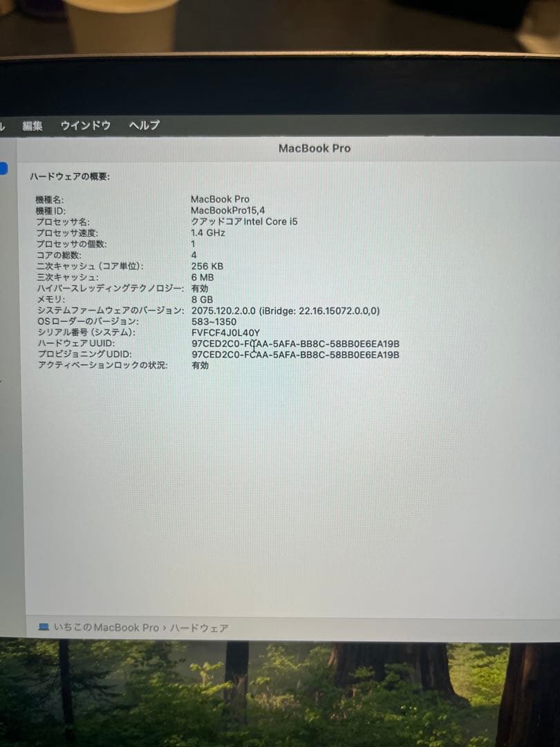
Task: Click the model identifier MacBookPro15,4
Action: (229, 210)
